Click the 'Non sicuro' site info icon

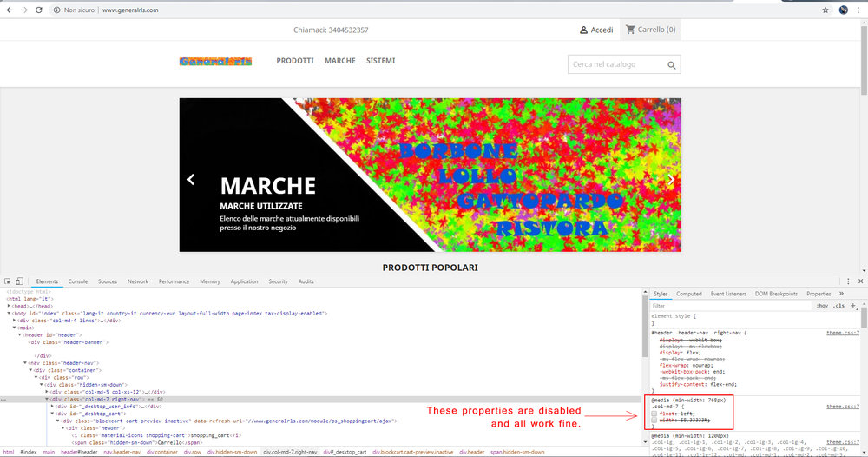[56, 10]
